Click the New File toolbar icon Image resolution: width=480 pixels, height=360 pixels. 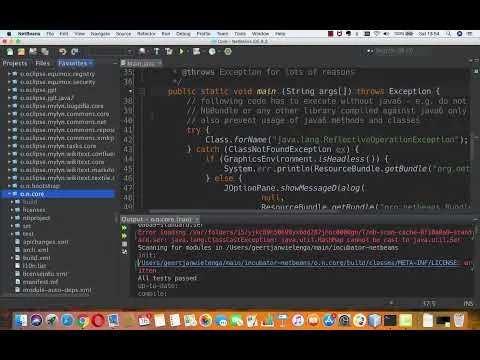[x=10, y=52]
